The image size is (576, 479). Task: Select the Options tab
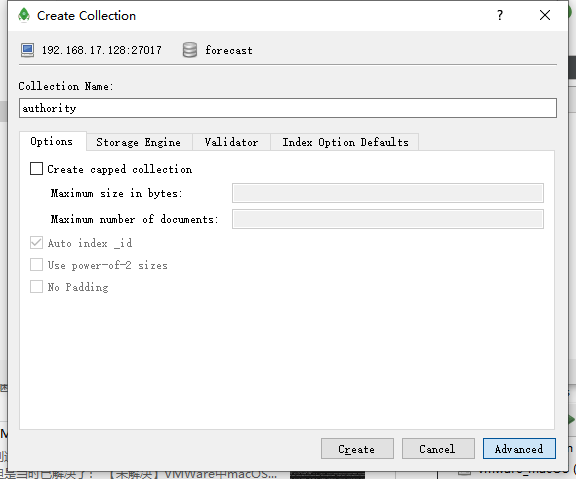pos(52,141)
